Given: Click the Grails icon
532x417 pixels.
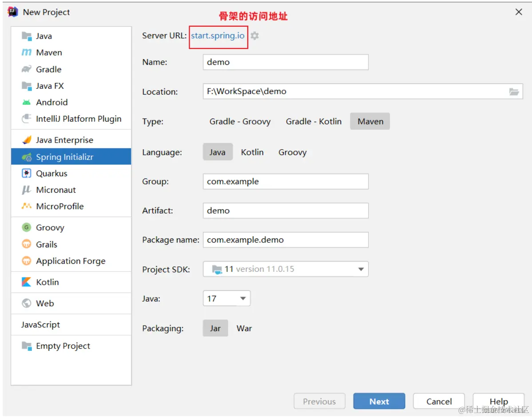Looking at the screenshot, I should 27,244.
